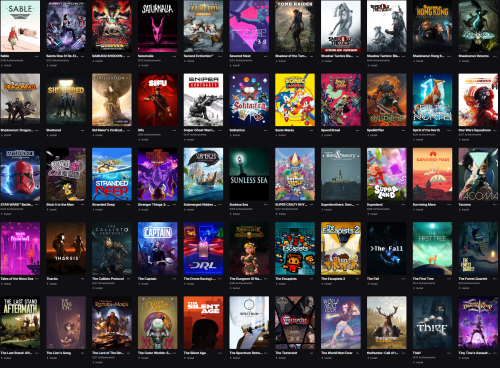Open three-dot menu next to Sheltered title

[x=83, y=130]
